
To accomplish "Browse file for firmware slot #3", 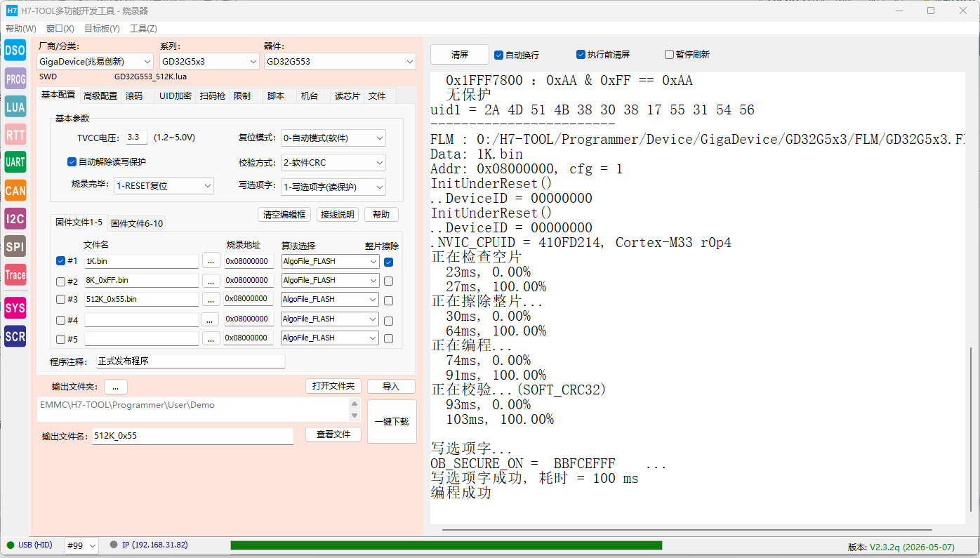I will pos(211,299).
